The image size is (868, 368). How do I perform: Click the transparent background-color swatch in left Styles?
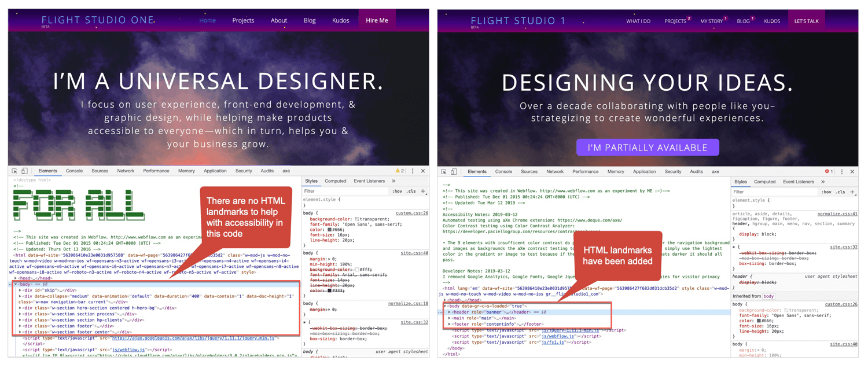[x=358, y=219]
